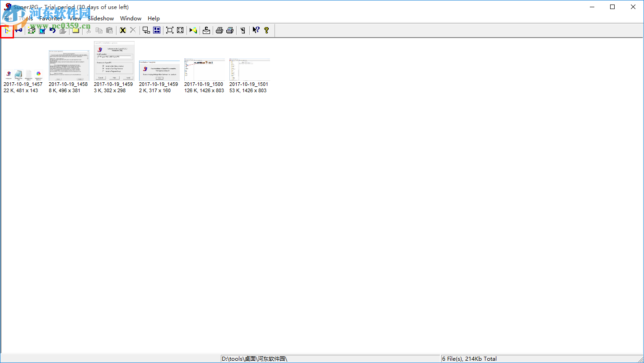Click the scissors cut icon
Viewport: 644px width, 363px height.
click(x=88, y=30)
